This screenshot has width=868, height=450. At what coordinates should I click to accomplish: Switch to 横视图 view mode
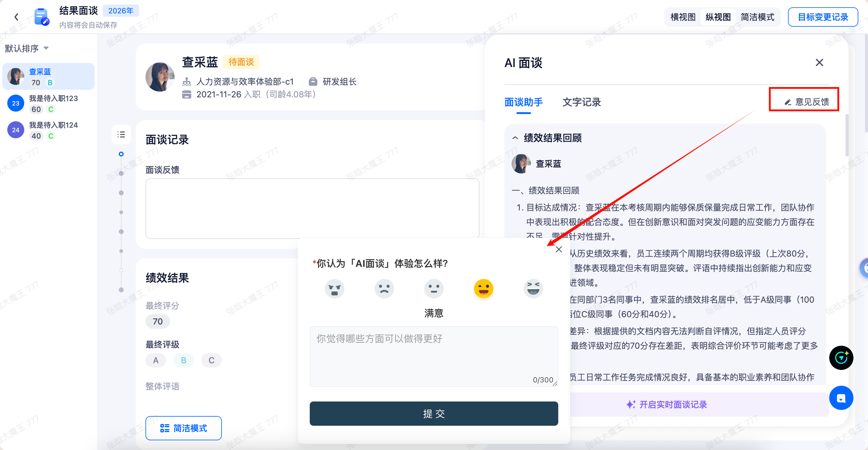tap(683, 17)
